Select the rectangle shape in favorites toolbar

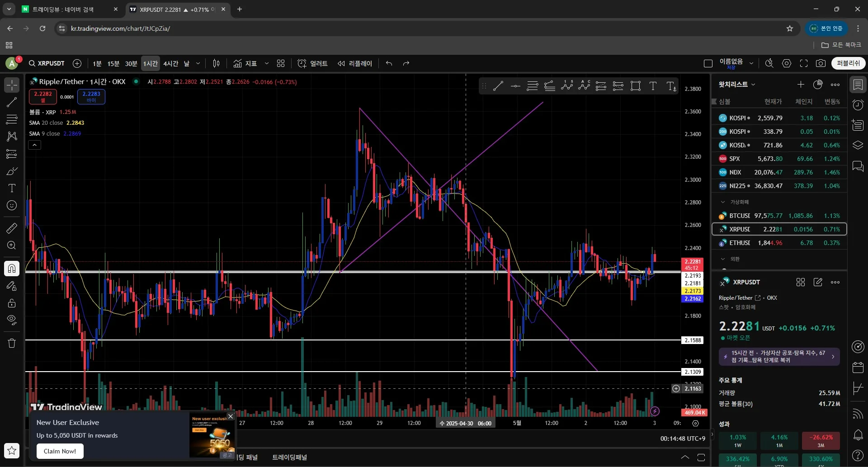[636, 85]
